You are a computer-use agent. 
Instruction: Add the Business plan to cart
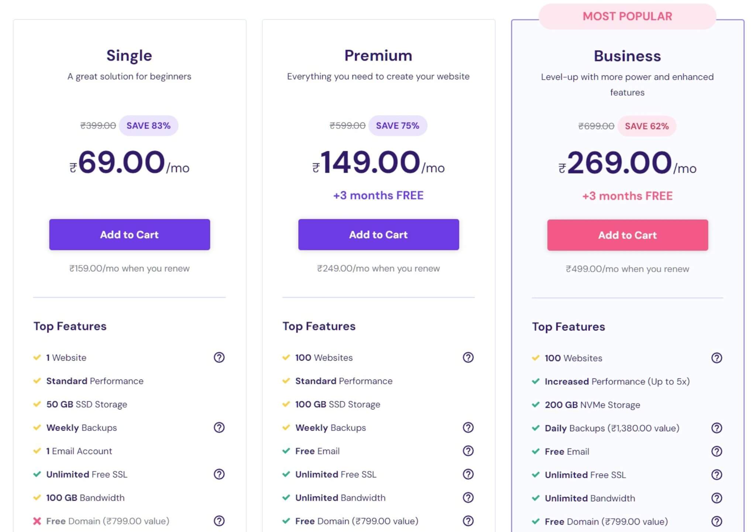[x=627, y=235]
